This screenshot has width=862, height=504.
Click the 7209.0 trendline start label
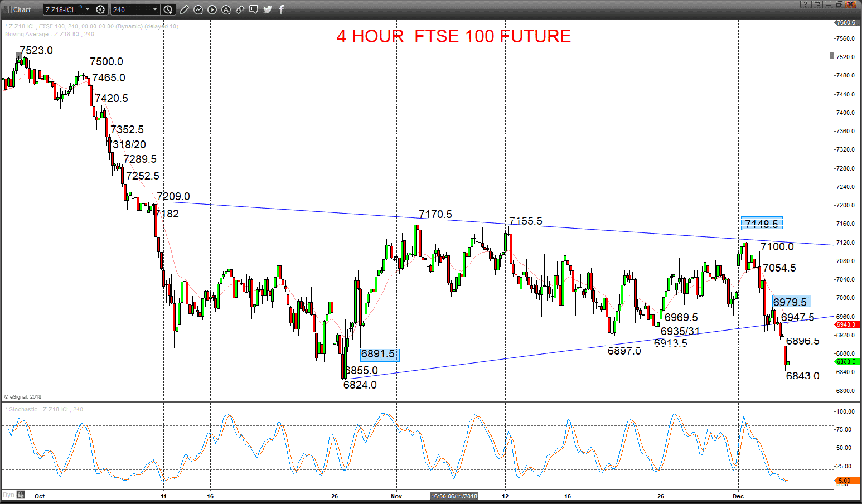point(173,196)
